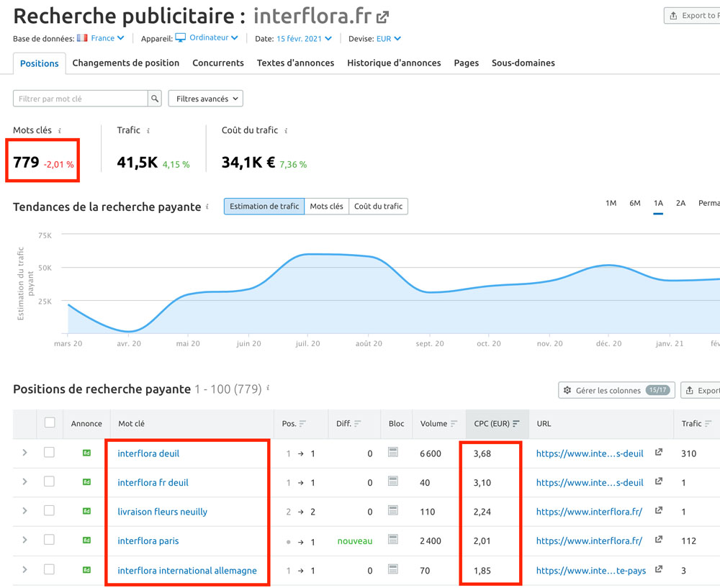Switch trend chart to Mots clés
Viewport: 720px width, 588px height.
coord(326,207)
